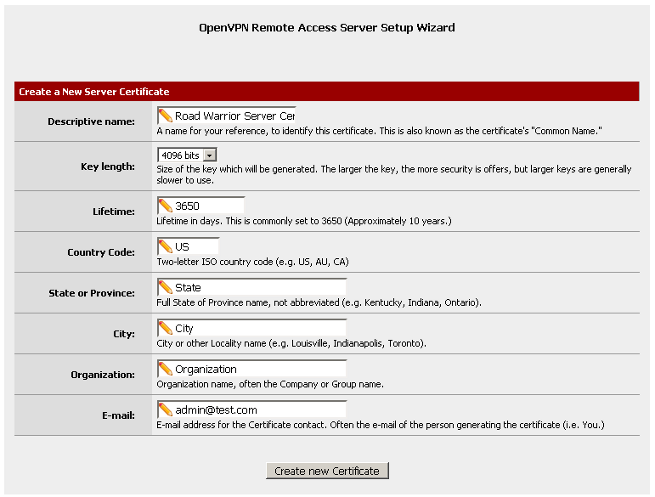The height and width of the screenshot is (497, 655).
Task: Click the 'Organization' text inside its input
Action: coord(206,369)
